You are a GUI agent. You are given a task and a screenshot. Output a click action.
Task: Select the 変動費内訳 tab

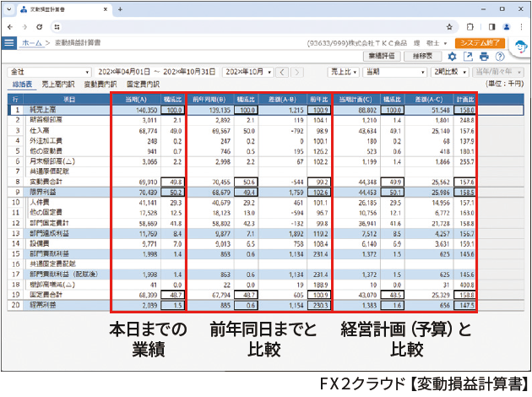pyautogui.click(x=100, y=85)
